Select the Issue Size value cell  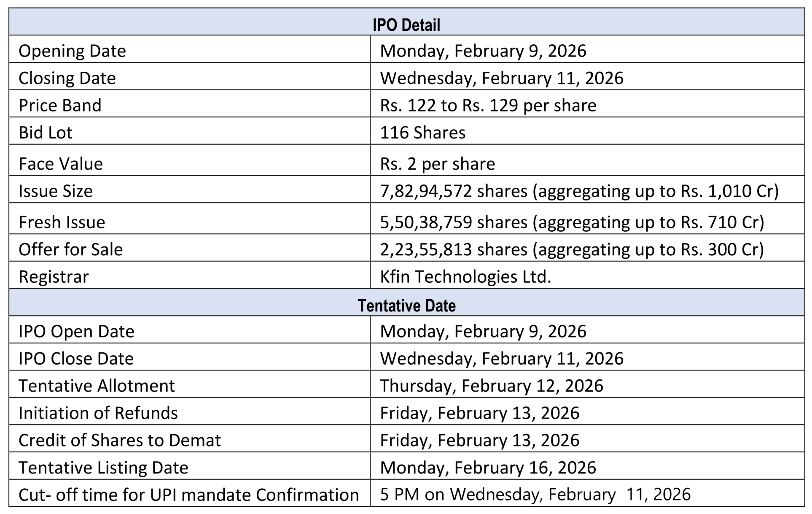(579, 191)
